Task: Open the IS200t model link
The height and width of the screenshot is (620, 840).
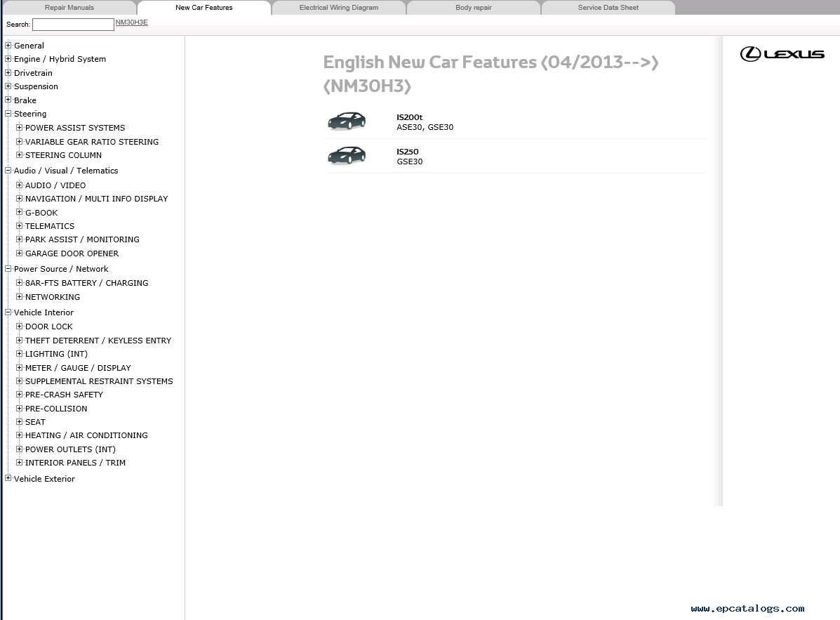Action: [x=409, y=117]
